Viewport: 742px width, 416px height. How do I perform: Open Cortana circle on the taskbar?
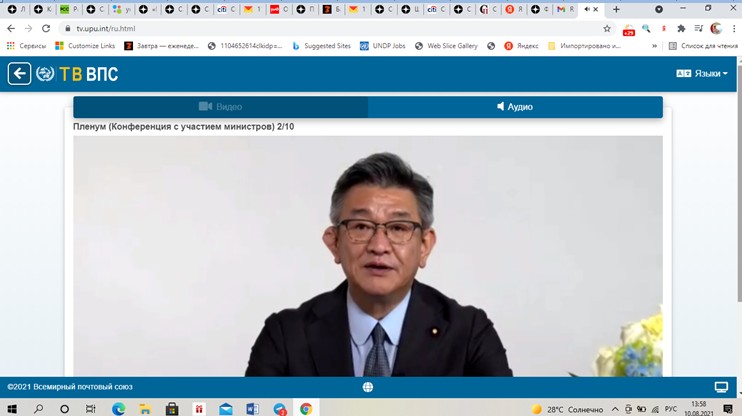[64, 408]
